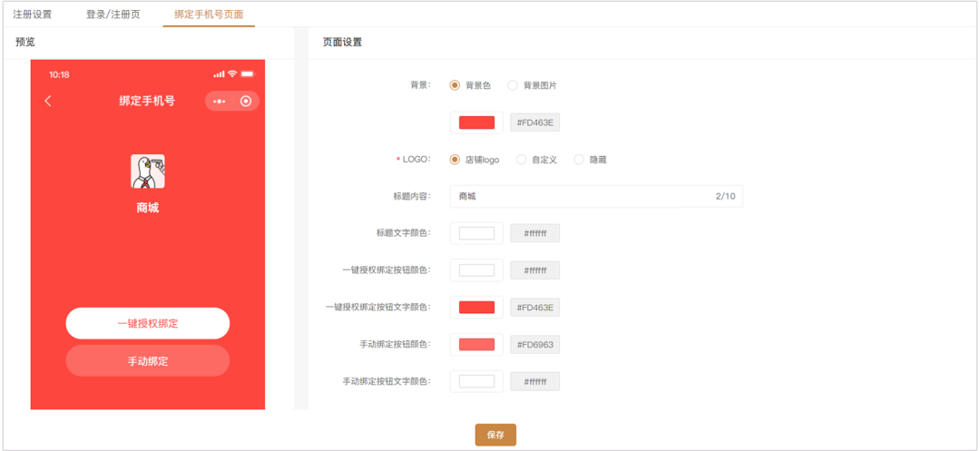
Task: Open the three-dot menu in phone preview
Action: coord(219,102)
